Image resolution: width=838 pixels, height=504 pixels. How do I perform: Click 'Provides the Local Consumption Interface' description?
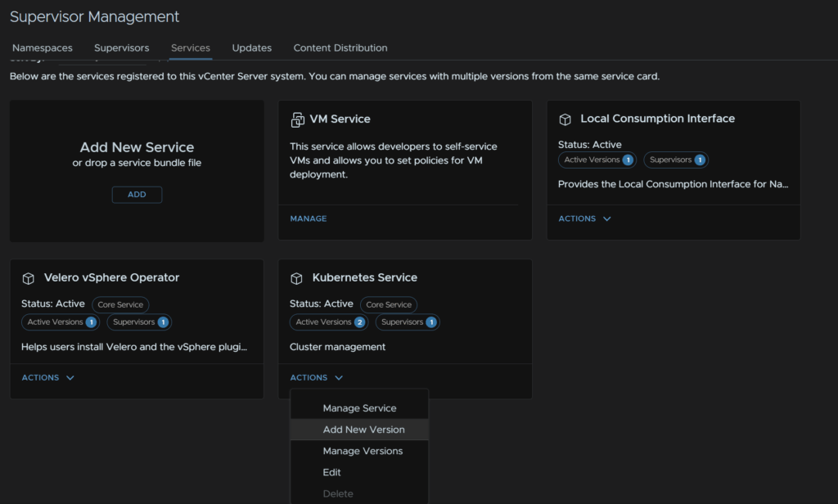673,184
